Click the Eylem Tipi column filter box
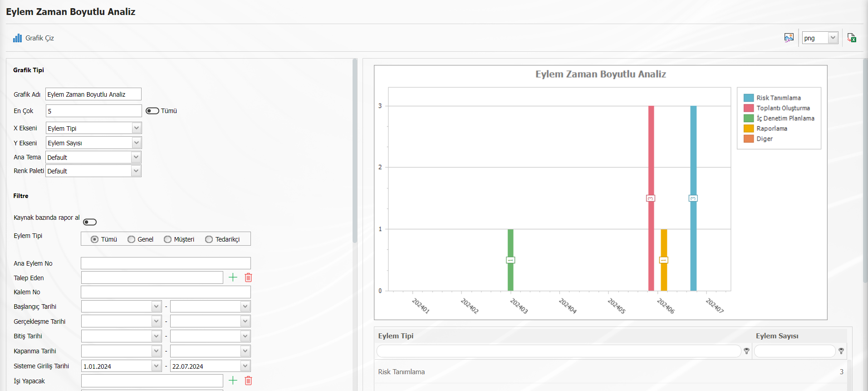This screenshot has width=868, height=391. pyautogui.click(x=559, y=351)
